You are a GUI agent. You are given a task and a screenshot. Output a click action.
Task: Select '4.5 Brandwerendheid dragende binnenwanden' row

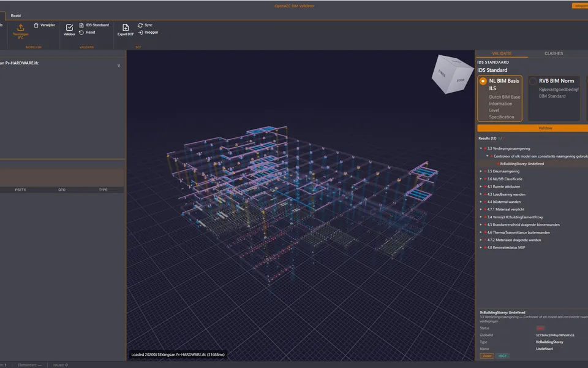(532, 225)
